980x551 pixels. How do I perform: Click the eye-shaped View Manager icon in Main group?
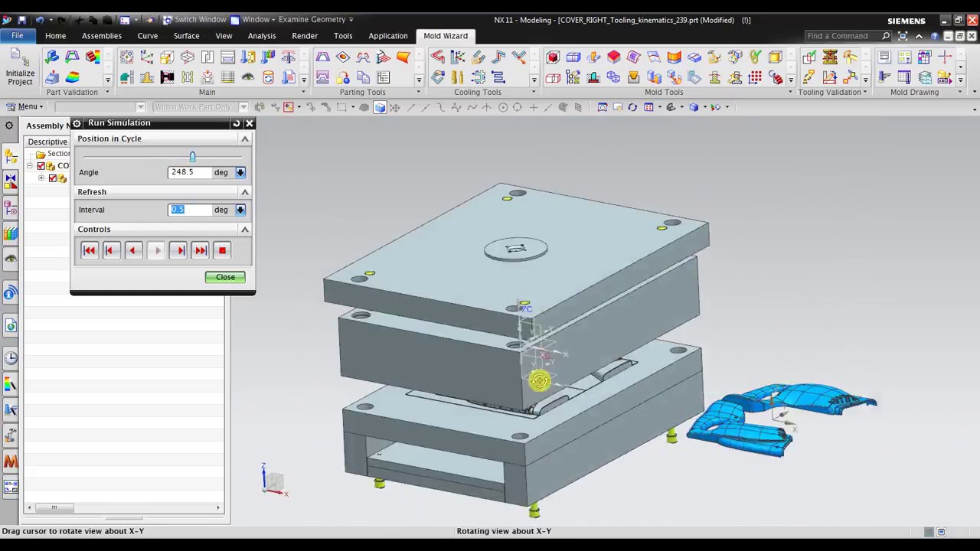pyautogui.click(x=247, y=77)
